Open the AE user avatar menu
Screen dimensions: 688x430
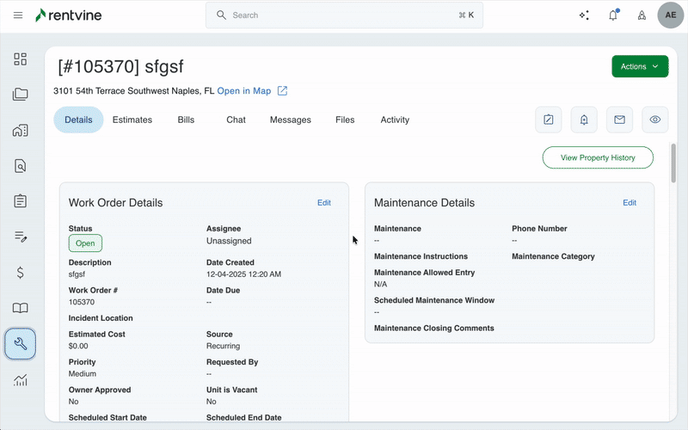point(671,15)
